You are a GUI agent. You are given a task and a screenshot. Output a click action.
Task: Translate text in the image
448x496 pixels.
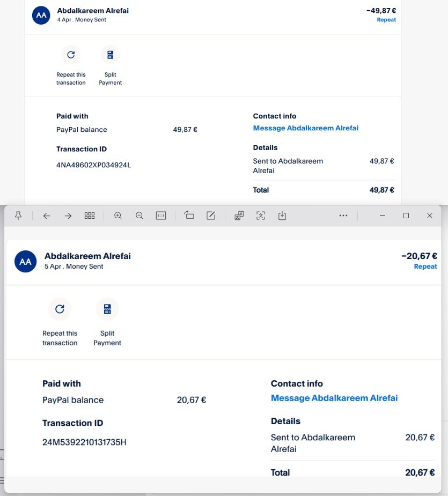[x=239, y=216]
